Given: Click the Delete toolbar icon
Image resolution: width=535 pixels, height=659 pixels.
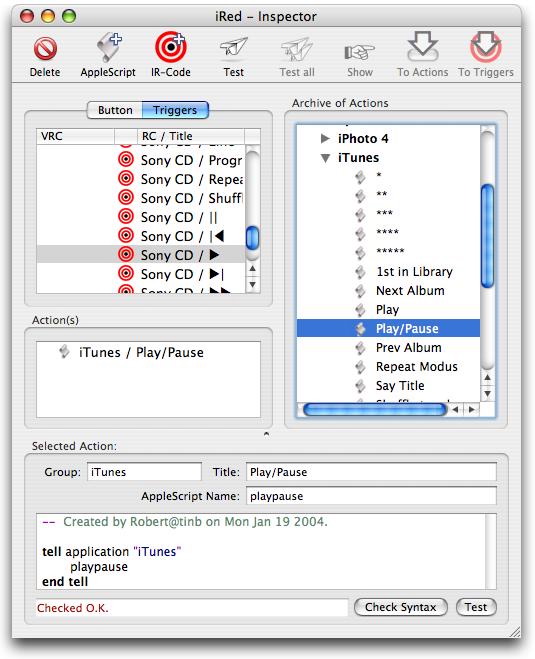Looking at the screenshot, I should point(45,49).
